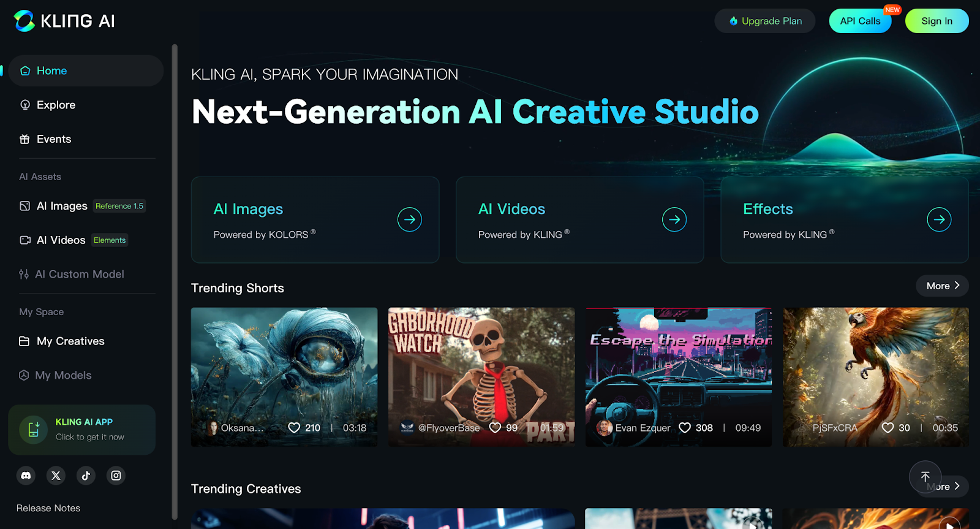Open the PjSFxCRA phoenix bird short
Screen dimensions: 980x529
[876, 377]
